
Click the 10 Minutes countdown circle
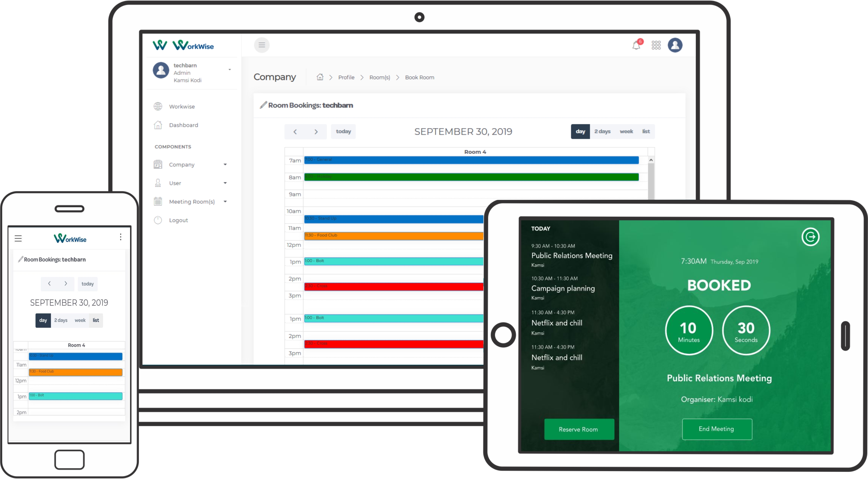tap(689, 331)
